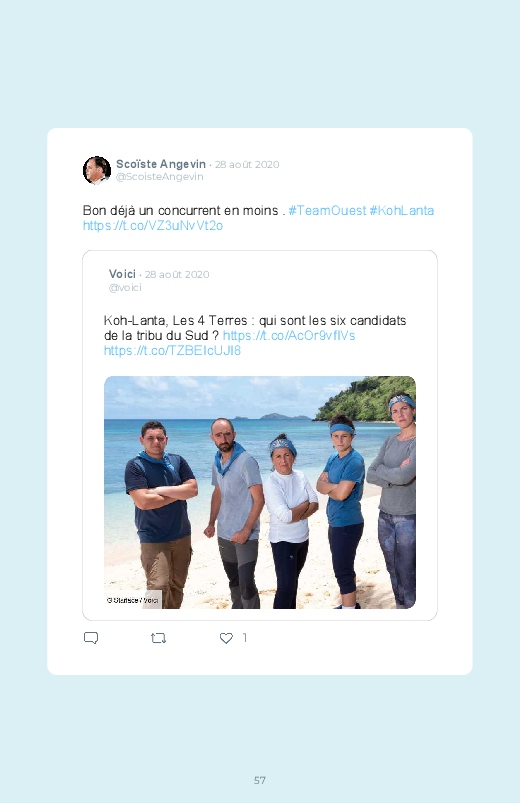Like the tweet with heart icon
Viewport: 520px width, 803px height.
tap(226, 638)
